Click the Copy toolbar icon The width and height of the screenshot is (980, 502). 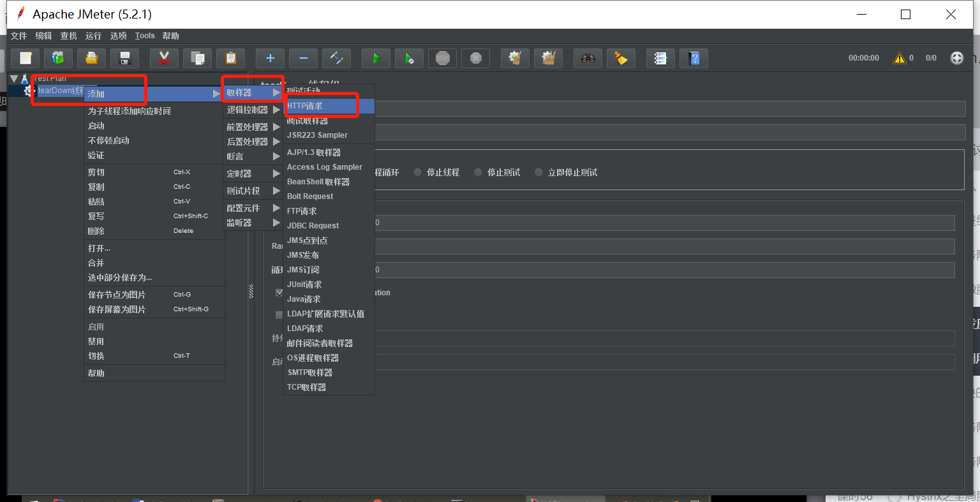(198, 58)
